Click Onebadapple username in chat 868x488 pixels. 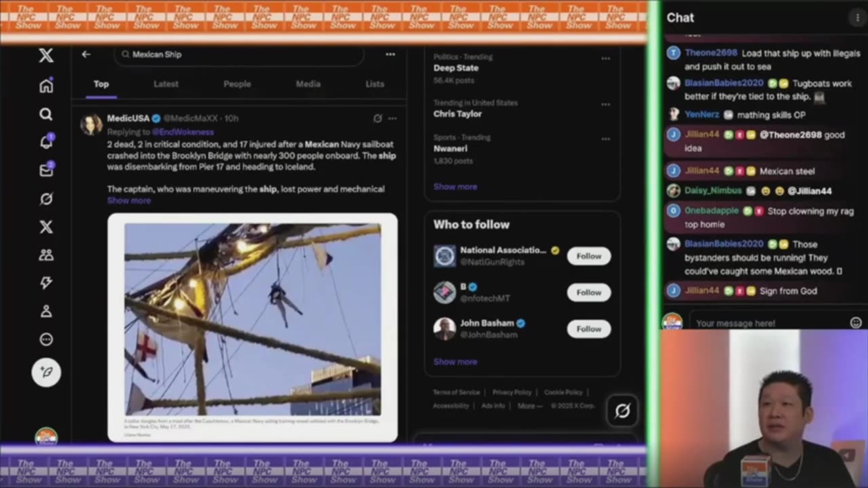pos(713,211)
